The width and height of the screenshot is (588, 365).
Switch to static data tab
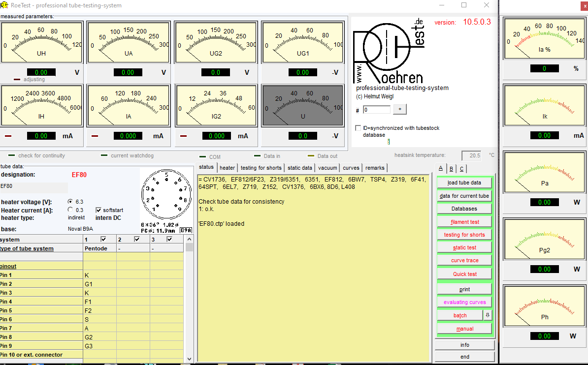[x=299, y=168]
